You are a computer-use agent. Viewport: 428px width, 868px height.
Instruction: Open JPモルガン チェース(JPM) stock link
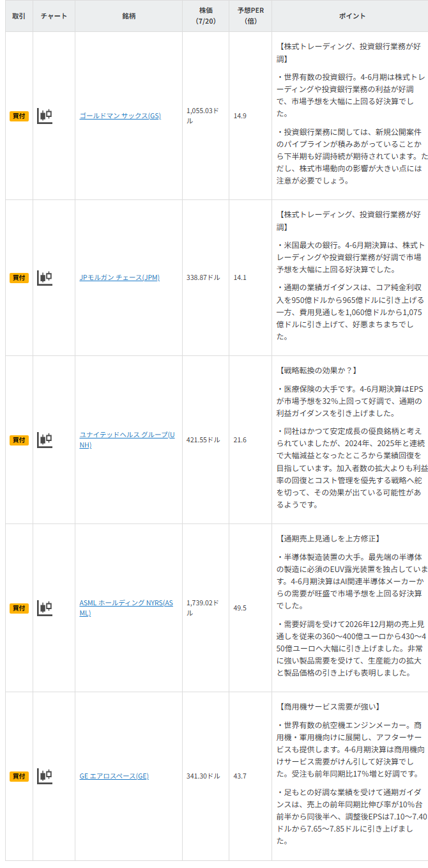pyautogui.click(x=119, y=277)
